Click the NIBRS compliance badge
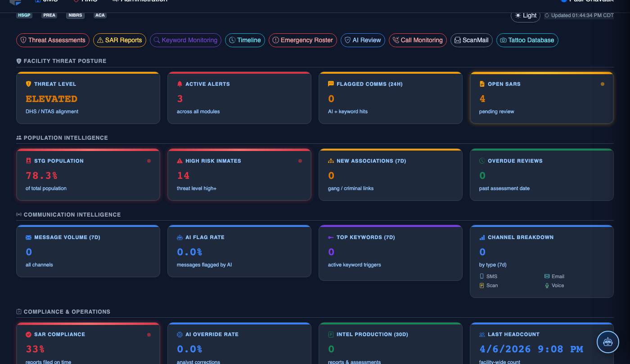The width and height of the screenshot is (630, 364). (74, 15)
